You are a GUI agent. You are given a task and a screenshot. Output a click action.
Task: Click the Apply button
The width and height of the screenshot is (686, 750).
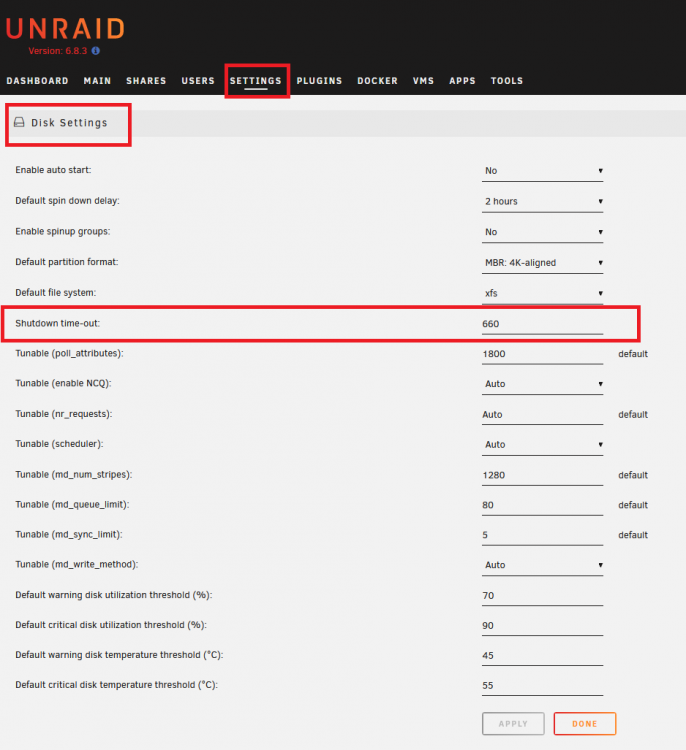513,724
